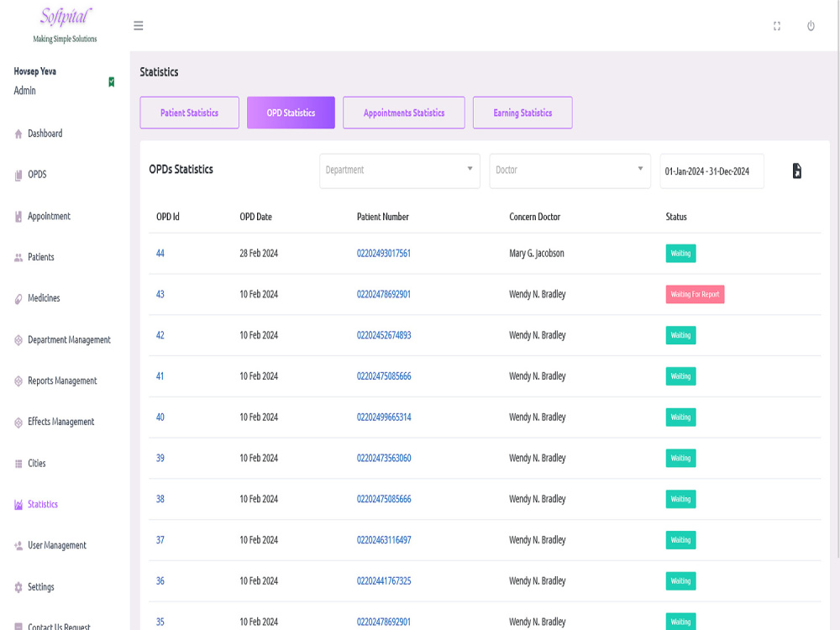
Task: Click the Department Management icon
Action: (18, 340)
